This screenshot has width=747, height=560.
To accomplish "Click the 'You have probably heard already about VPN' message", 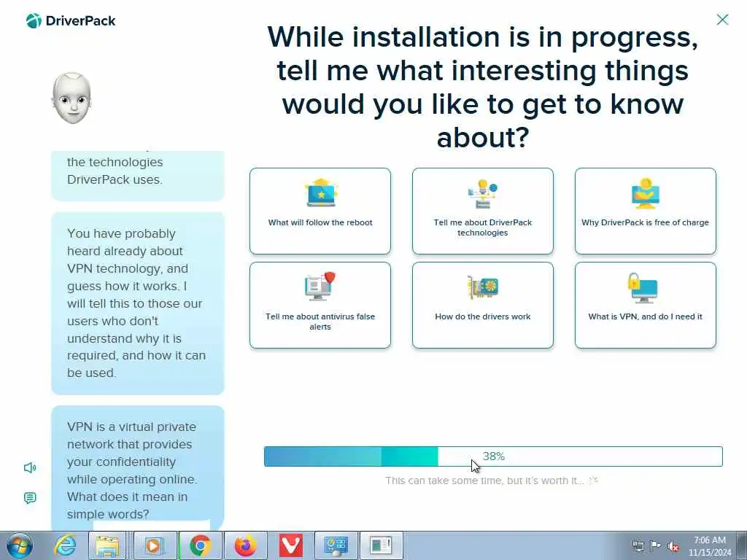I will [x=138, y=303].
